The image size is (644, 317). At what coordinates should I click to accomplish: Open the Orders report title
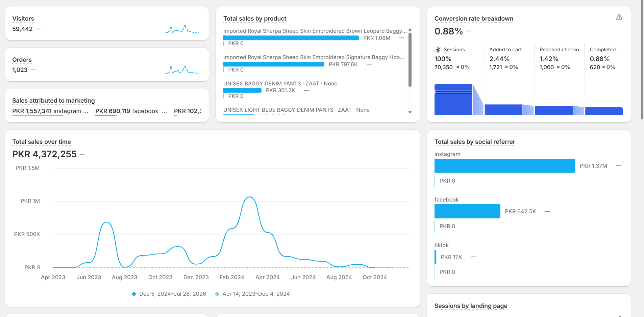click(22, 60)
